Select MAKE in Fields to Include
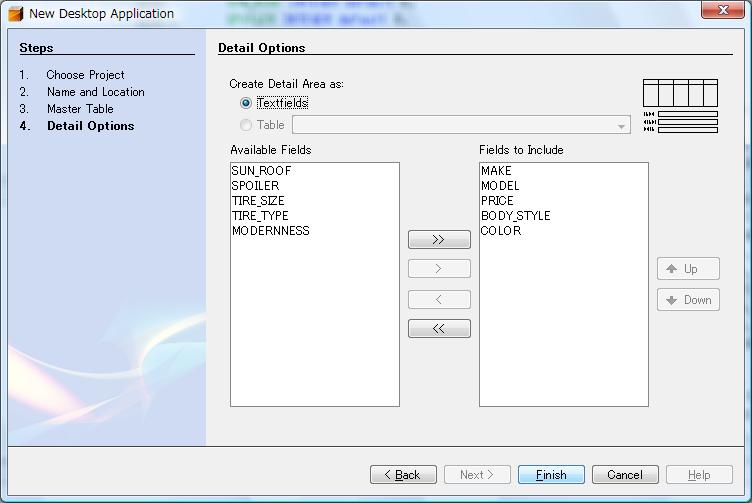This screenshot has height=503, width=752. (496, 171)
